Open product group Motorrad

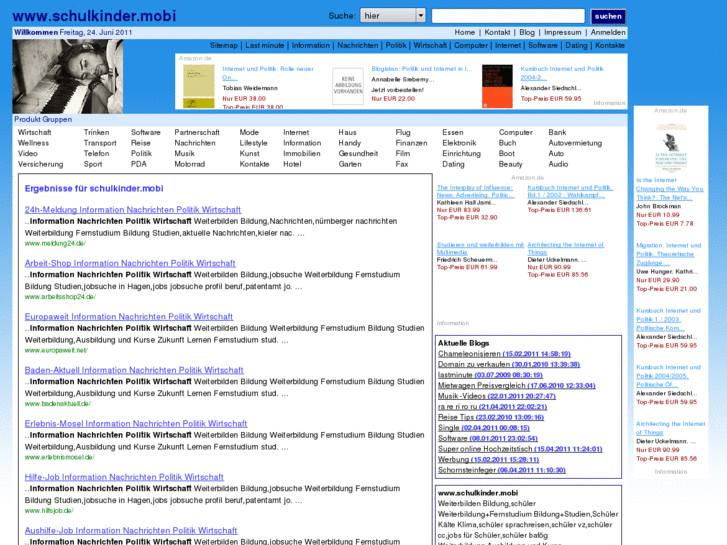pyautogui.click(x=190, y=164)
